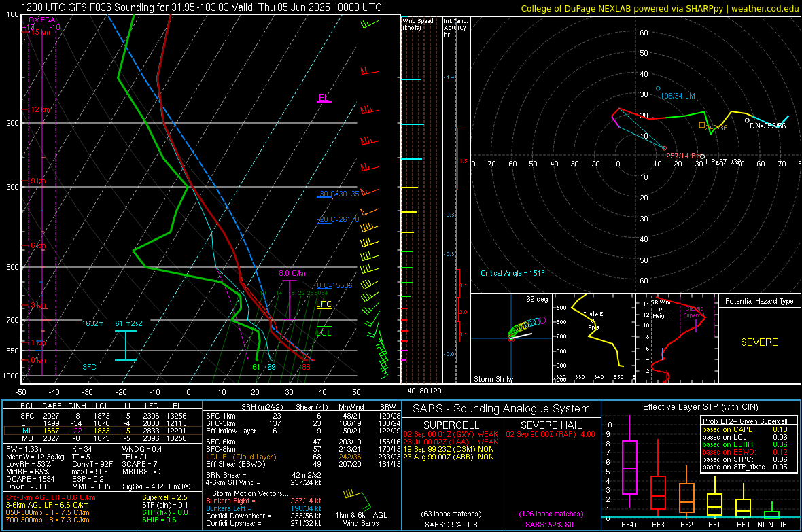Click the 1km & 6km AGL wind barbs icon
The width and height of the screenshot is (802, 532).
pos(358,499)
